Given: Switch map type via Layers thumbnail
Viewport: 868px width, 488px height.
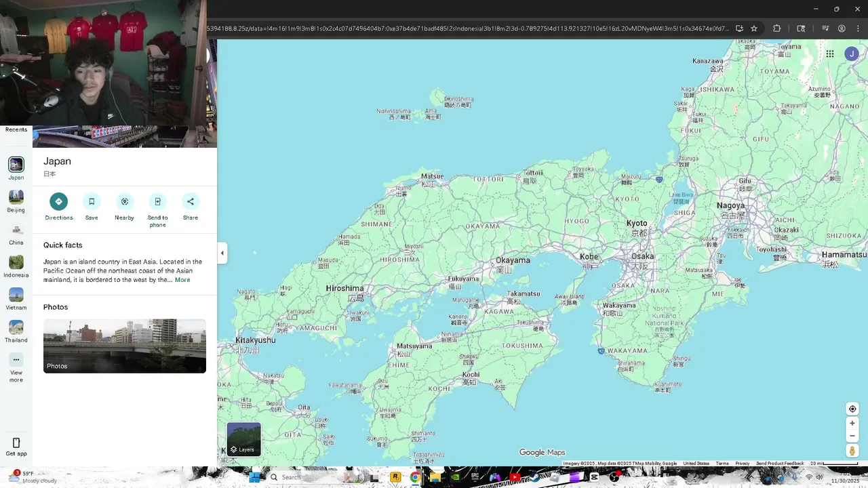Looking at the screenshot, I should 243,439.
